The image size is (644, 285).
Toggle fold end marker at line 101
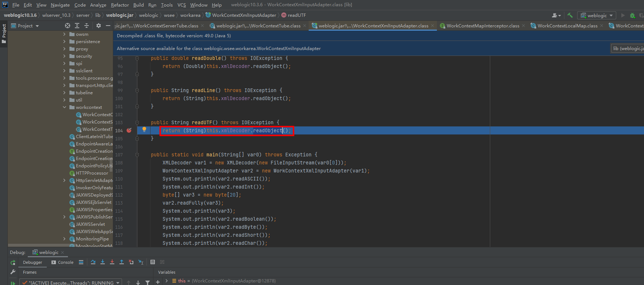137,106
